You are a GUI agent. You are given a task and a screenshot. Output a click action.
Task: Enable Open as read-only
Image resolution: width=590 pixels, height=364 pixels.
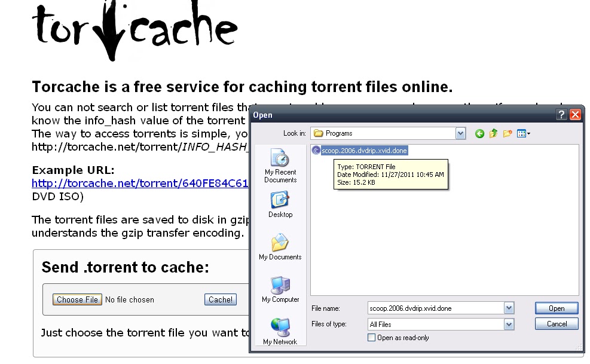pos(372,338)
